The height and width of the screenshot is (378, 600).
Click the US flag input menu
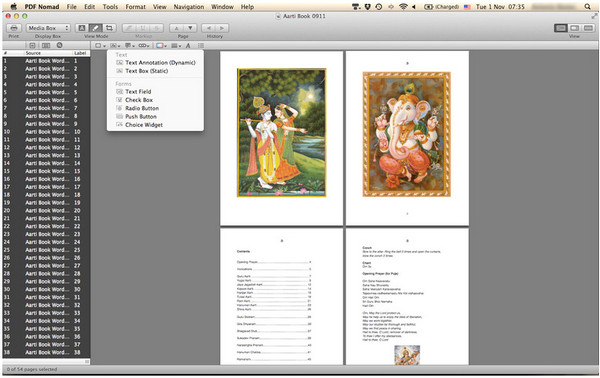[x=467, y=7]
